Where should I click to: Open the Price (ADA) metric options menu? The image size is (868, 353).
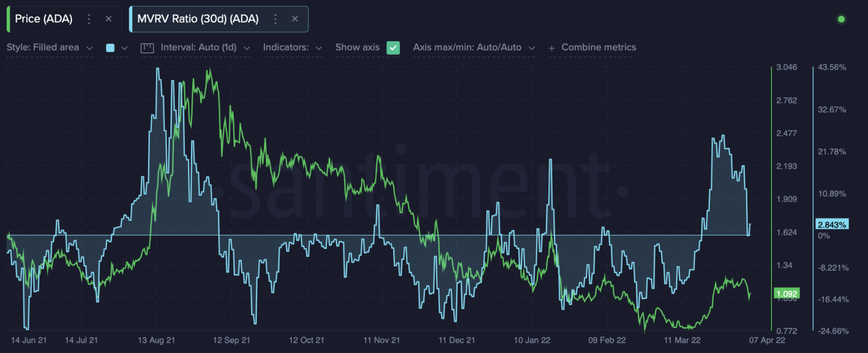point(89,19)
